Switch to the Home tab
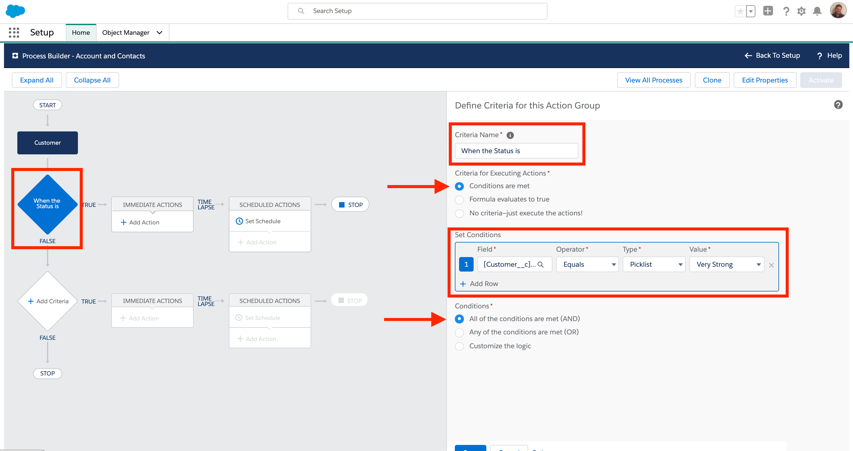Viewport: 853px width, 451px height. pos(81,33)
